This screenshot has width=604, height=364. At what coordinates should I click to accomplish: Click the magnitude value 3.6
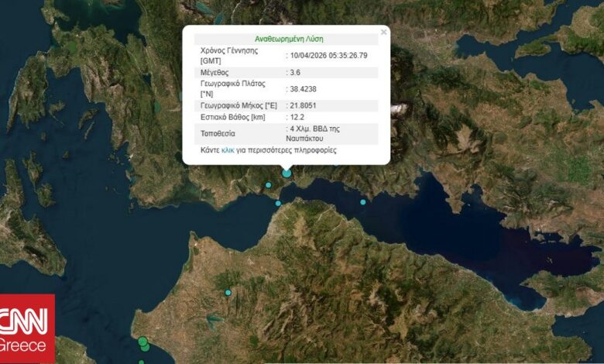(x=296, y=72)
